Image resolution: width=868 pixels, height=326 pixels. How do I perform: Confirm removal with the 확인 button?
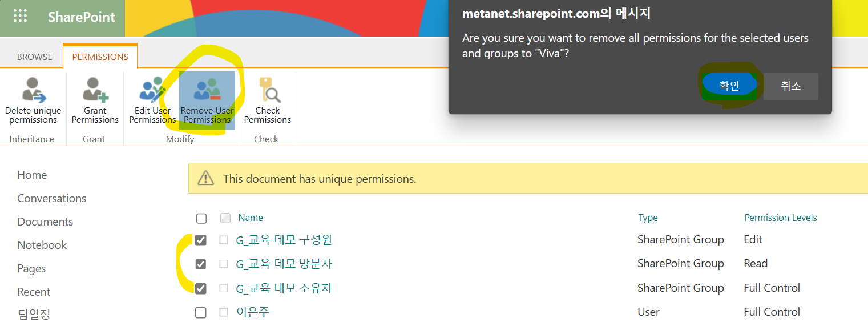(x=729, y=86)
